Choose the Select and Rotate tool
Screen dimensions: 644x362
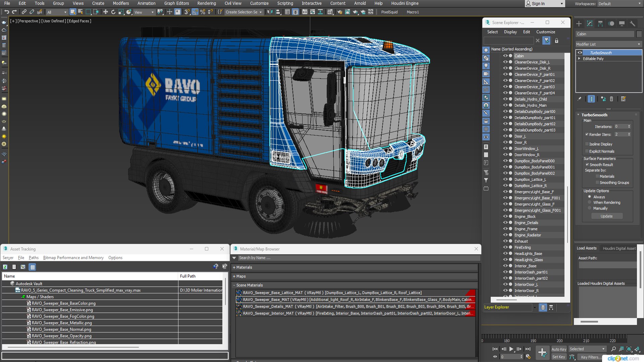(x=113, y=12)
